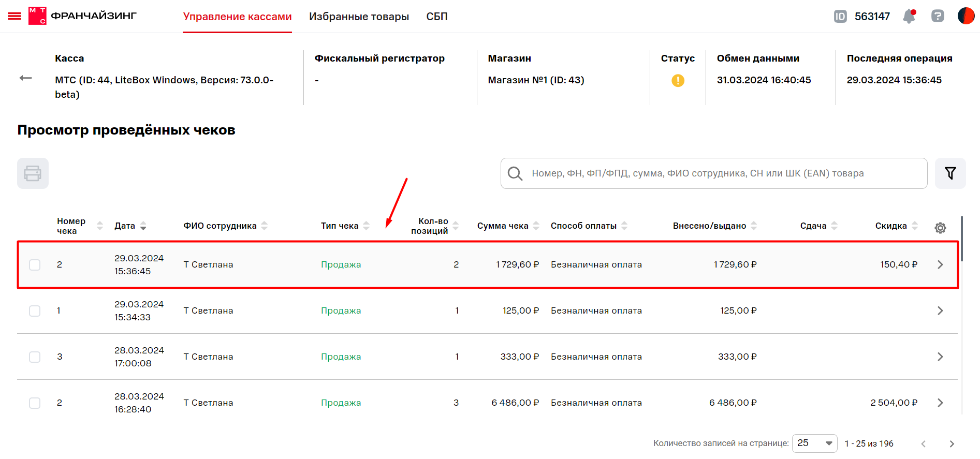Click the pagination text 1 - 25 из 196
Image resolution: width=980 pixels, height=459 pixels.
coord(869,443)
